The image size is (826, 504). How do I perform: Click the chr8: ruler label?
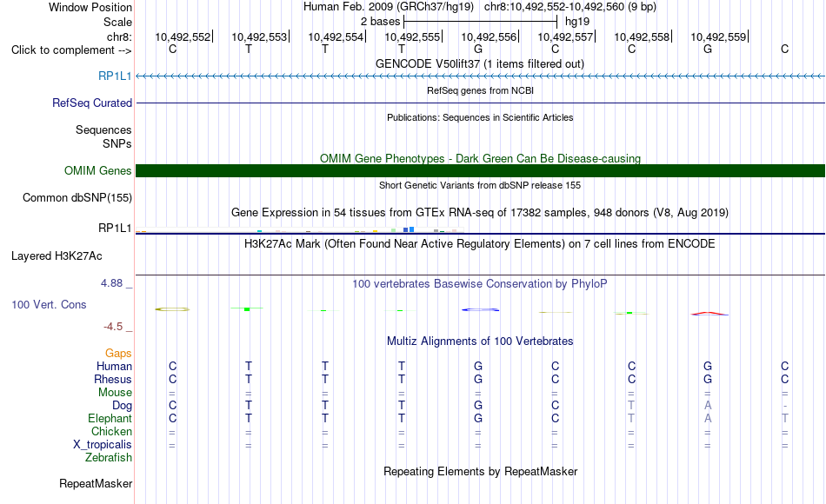pyautogui.click(x=119, y=36)
